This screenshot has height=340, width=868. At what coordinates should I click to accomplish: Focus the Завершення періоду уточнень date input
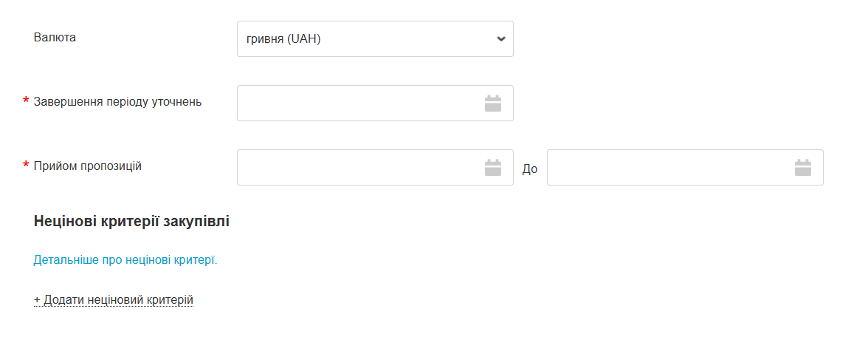click(x=358, y=103)
